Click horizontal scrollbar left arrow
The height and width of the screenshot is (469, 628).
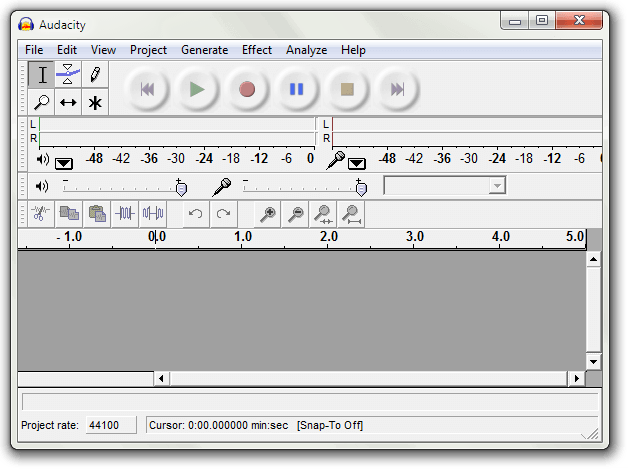pyautogui.click(x=161, y=378)
